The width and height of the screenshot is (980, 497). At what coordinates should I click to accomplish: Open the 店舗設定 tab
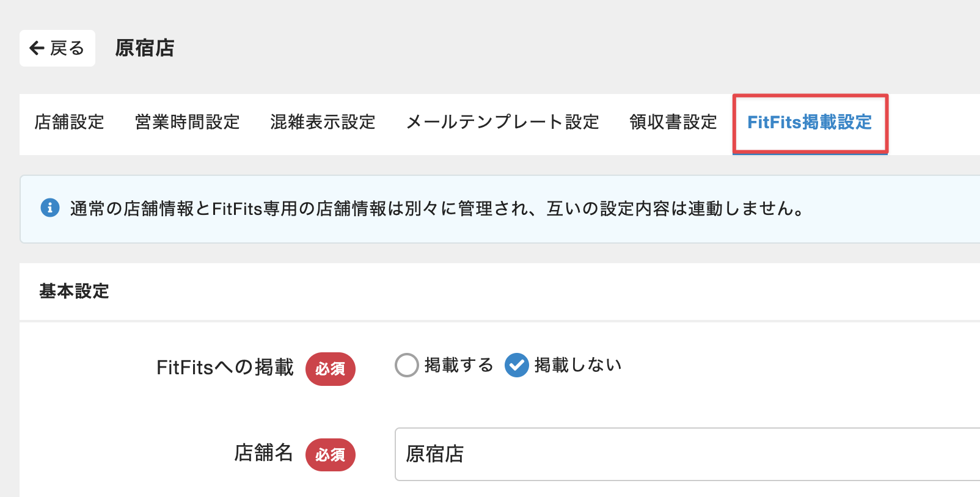point(69,122)
